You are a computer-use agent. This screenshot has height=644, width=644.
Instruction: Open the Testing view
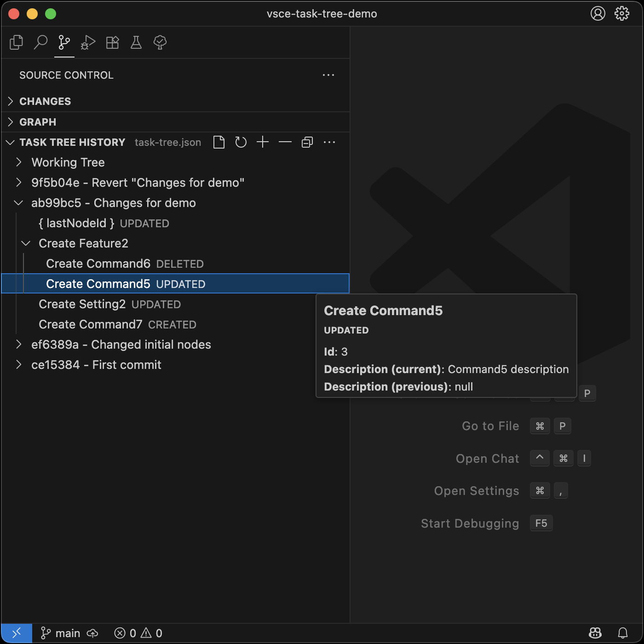(136, 42)
